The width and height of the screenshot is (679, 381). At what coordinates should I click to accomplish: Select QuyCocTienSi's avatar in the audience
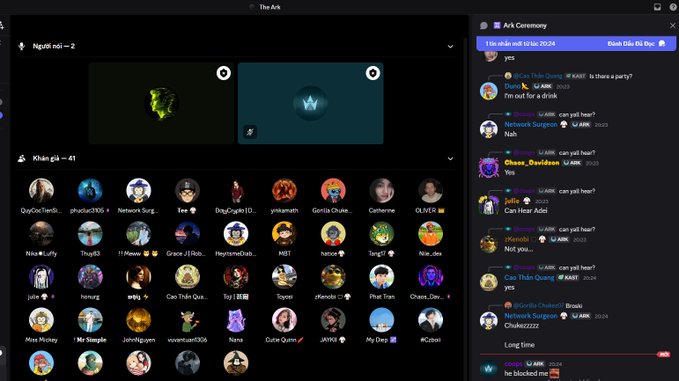(41, 190)
